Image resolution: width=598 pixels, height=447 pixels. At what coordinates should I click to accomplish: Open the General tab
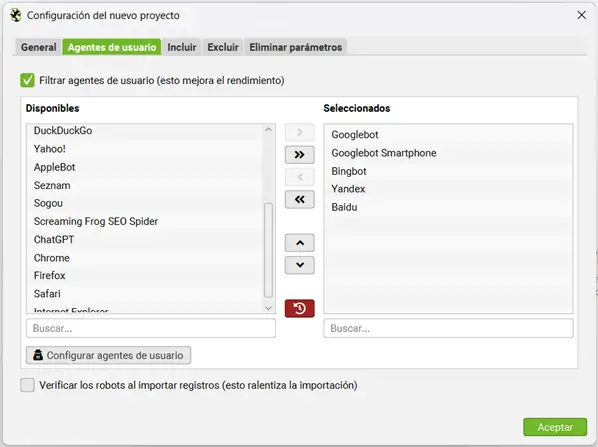[x=39, y=47]
